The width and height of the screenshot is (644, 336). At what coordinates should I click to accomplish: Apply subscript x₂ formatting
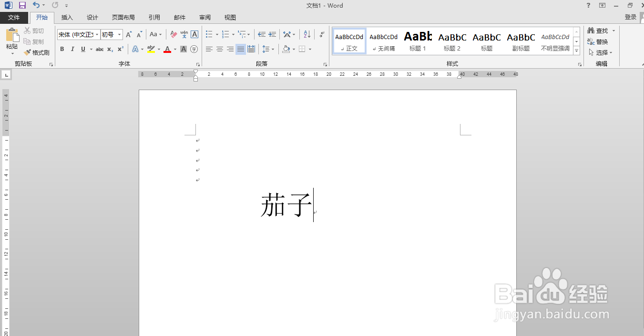(110, 49)
